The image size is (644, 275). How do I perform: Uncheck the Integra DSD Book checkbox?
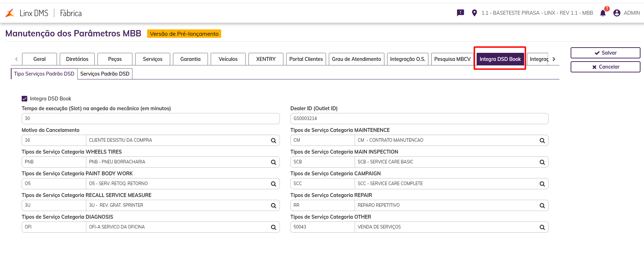[24, 99]
